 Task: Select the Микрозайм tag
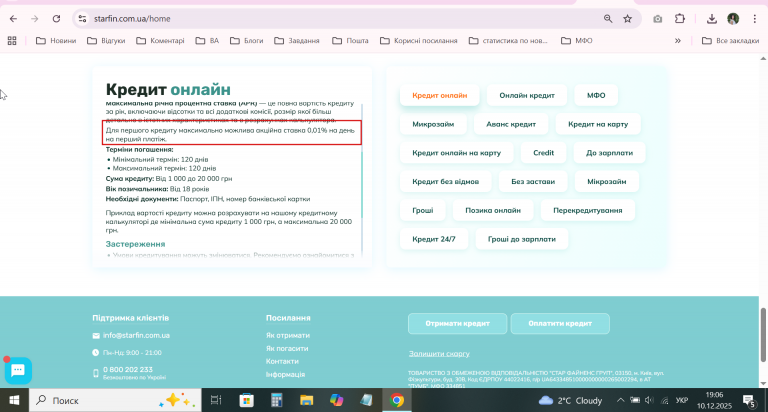pyautogui.click(x=433, y=124)
